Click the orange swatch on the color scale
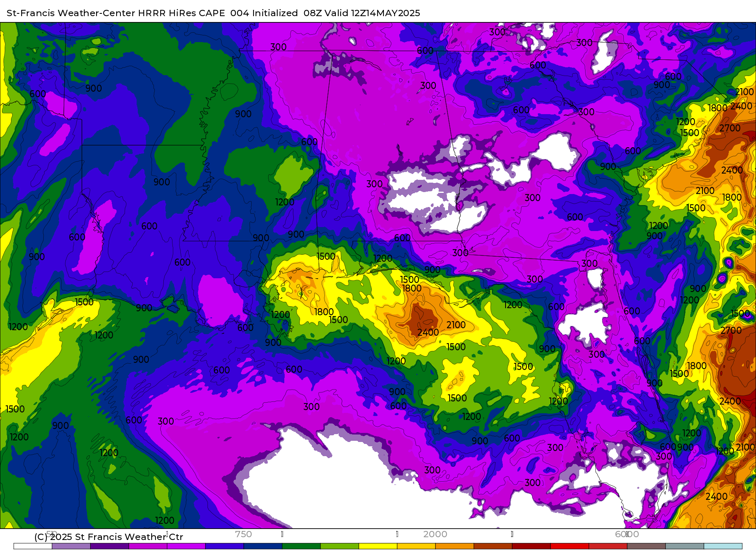Screen dimensions: 756x551 click(454, 546)
